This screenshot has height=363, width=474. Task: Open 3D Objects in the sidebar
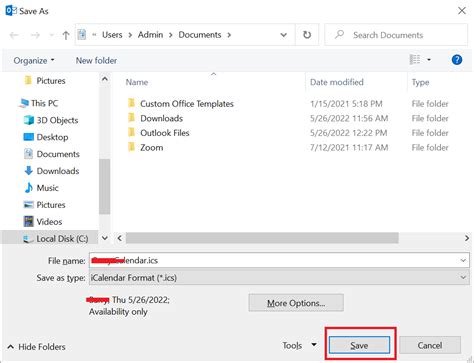[x=51, y=120]
